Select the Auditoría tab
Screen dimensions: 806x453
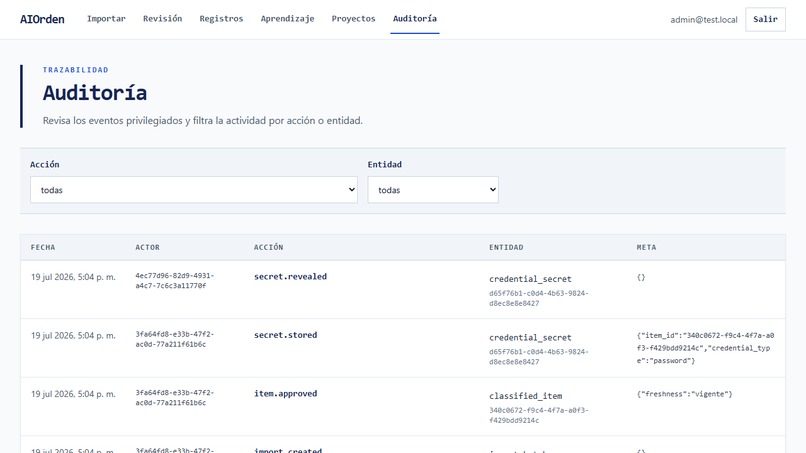415,19
